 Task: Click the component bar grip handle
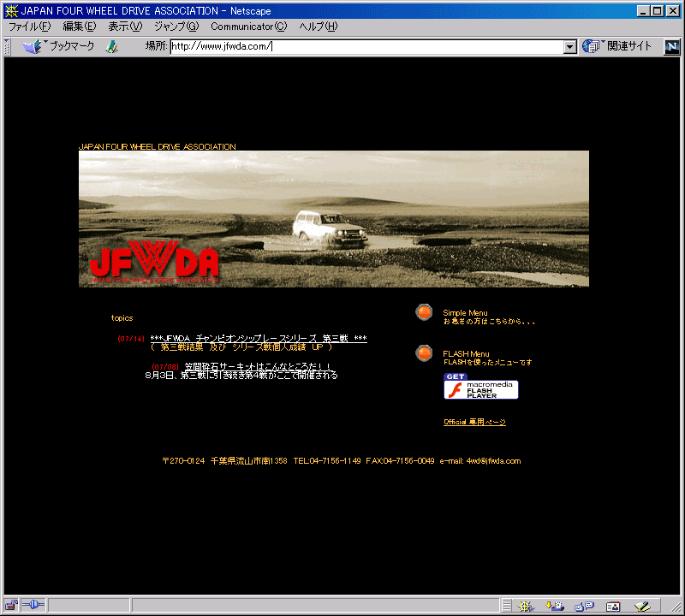tap(507, 606)
